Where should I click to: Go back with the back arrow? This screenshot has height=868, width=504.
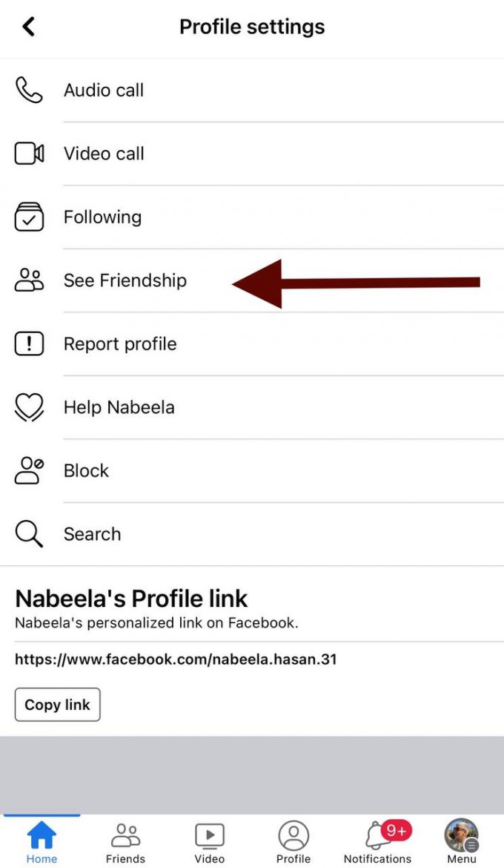[x=28, y=26]
